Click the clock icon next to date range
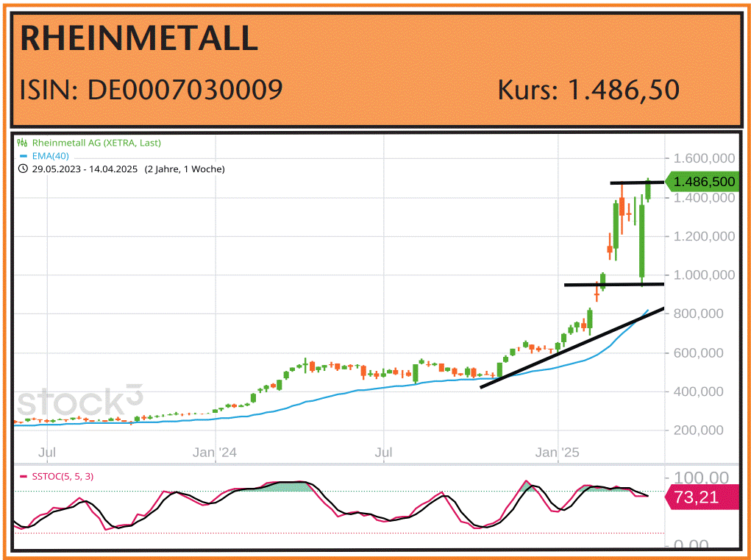 (22, 169)
